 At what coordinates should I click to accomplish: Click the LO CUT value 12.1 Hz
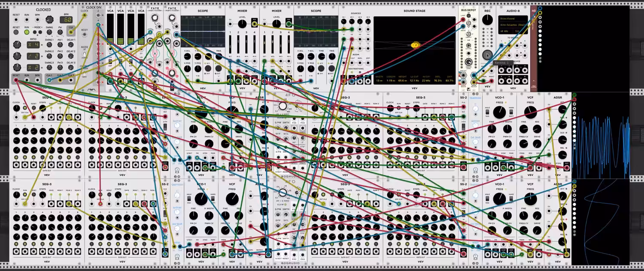click(415, 80)
